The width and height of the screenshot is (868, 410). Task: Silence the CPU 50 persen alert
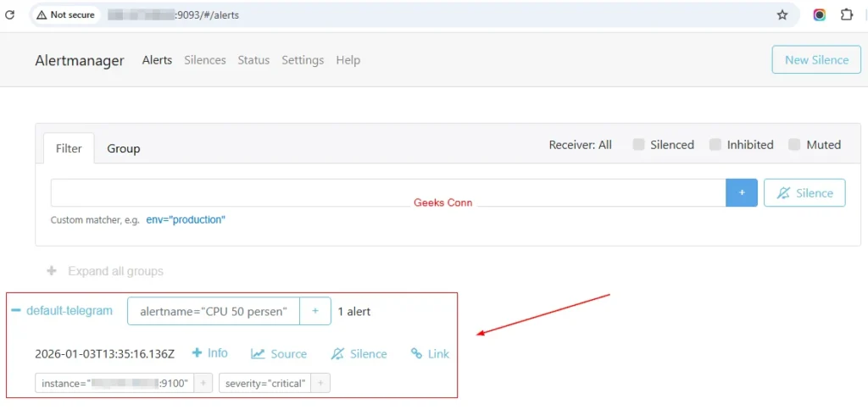point(359,354)
